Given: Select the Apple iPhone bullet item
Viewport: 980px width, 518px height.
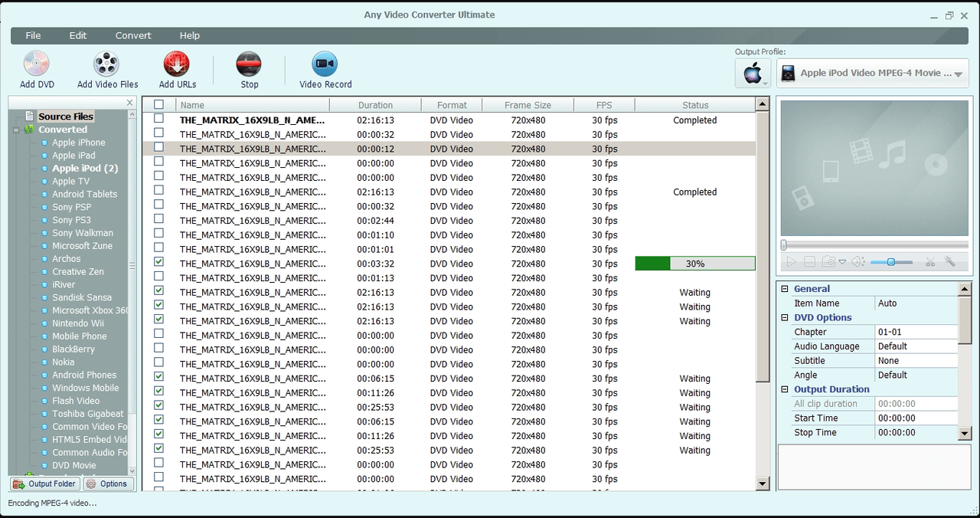Looking at the screenshot, I should click(x=44, y=143).
